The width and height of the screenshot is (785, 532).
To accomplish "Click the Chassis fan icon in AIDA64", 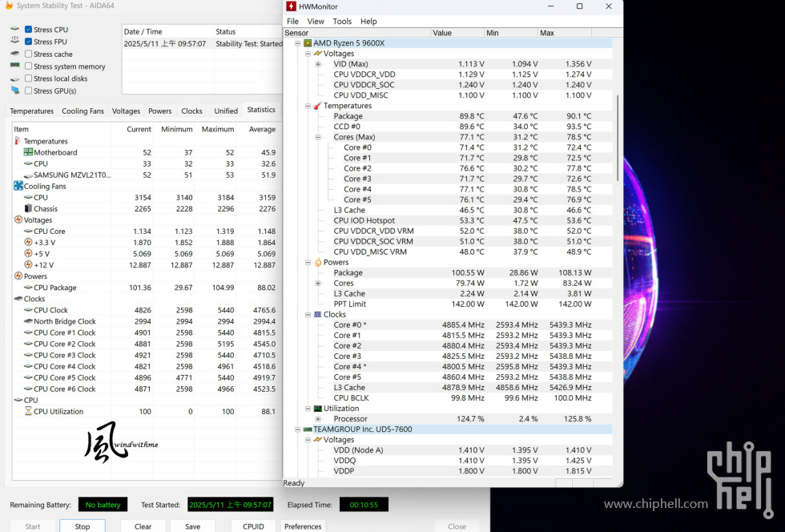I will pos(28,208).
